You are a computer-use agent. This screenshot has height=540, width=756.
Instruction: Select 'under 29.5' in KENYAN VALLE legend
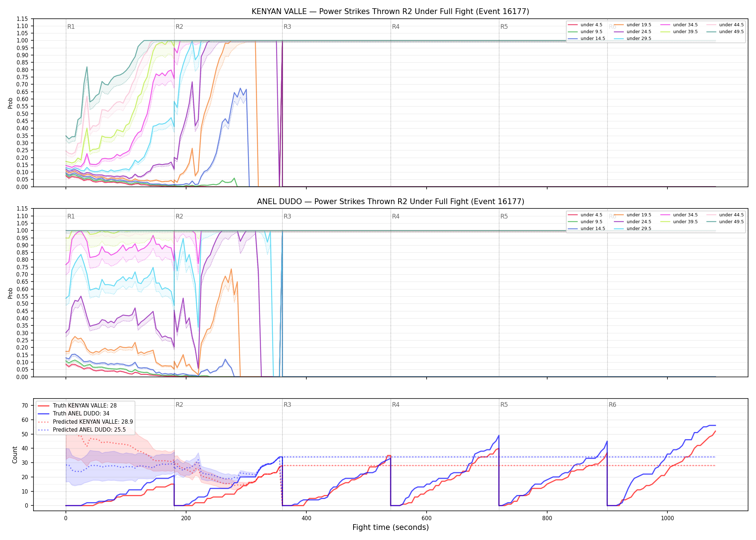point(633,39)
